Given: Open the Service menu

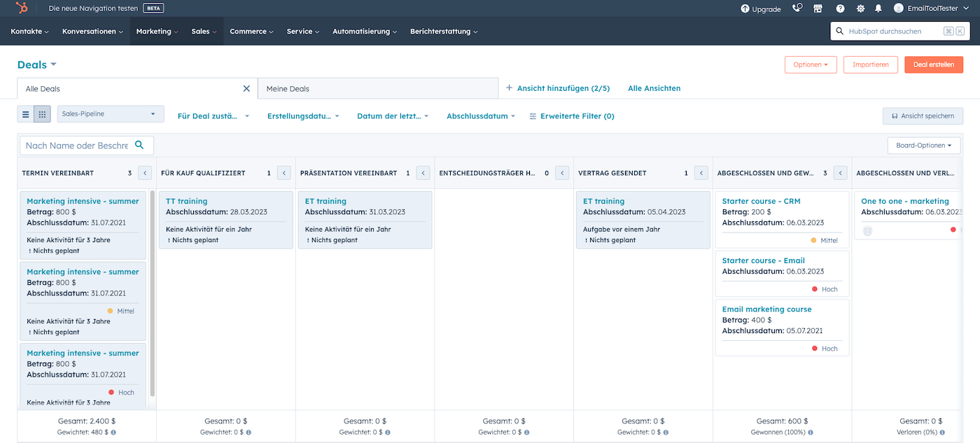Looking at the screenshot, I should pyautogui.click(x=303, y=31).
